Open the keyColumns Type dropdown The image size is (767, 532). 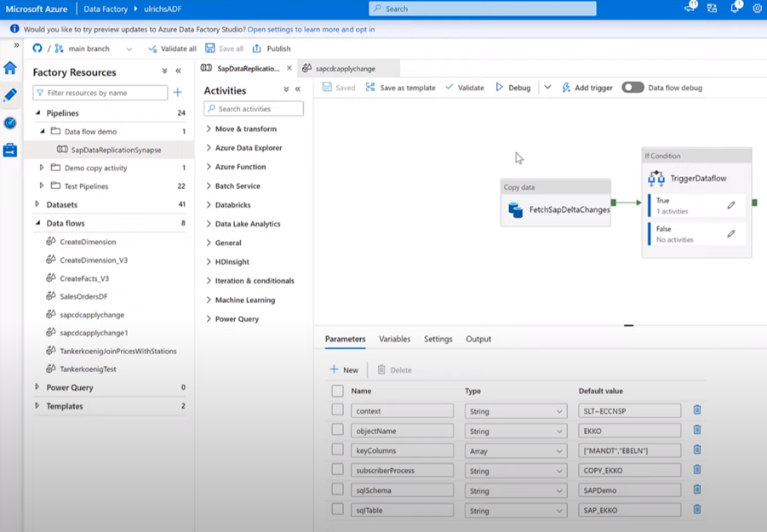pyautogui.click(x=516, y=451)
